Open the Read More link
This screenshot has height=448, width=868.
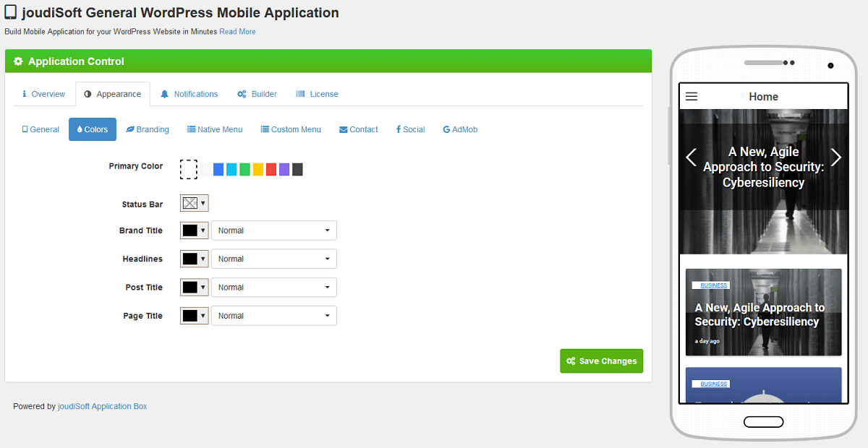click(x=237, y=32)
